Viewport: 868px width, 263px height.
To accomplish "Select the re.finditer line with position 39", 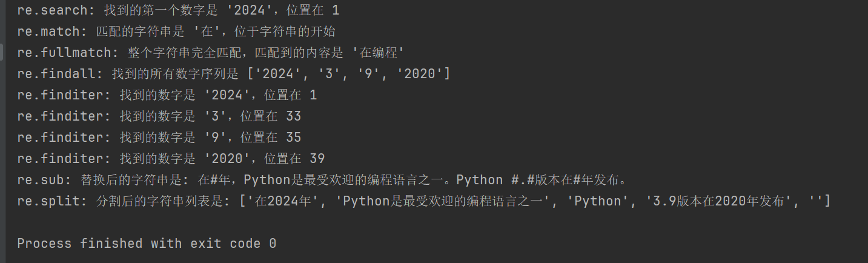I will tap(171, 159).
